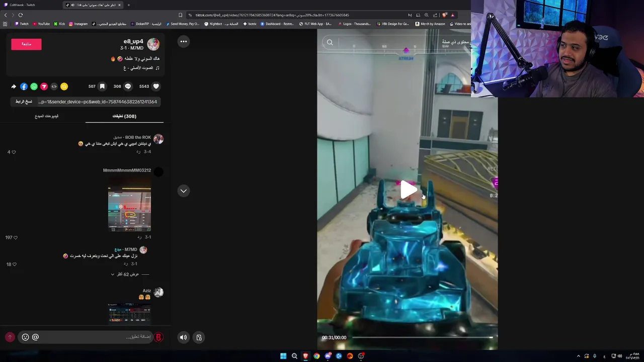Insert a mention with @ icon
The width and height of the screenshot is (644, 362).
pyautogui.click(x=35, y=337)
